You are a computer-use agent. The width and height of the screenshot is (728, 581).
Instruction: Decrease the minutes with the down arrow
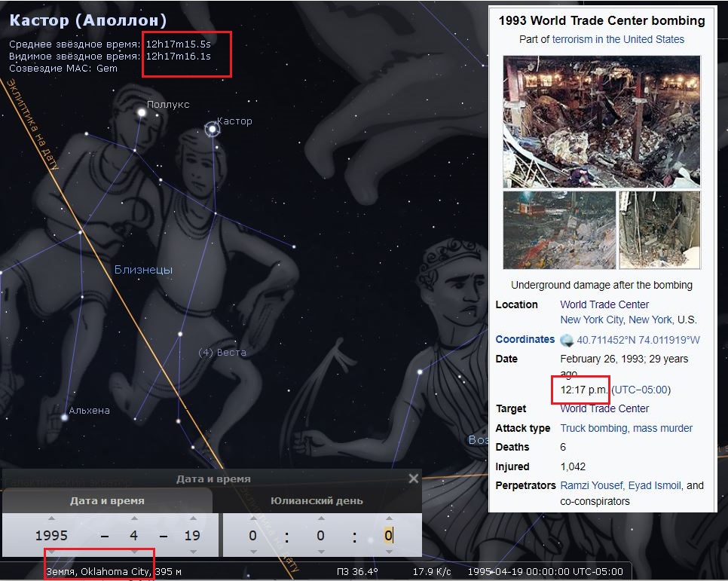coord(321,552)
